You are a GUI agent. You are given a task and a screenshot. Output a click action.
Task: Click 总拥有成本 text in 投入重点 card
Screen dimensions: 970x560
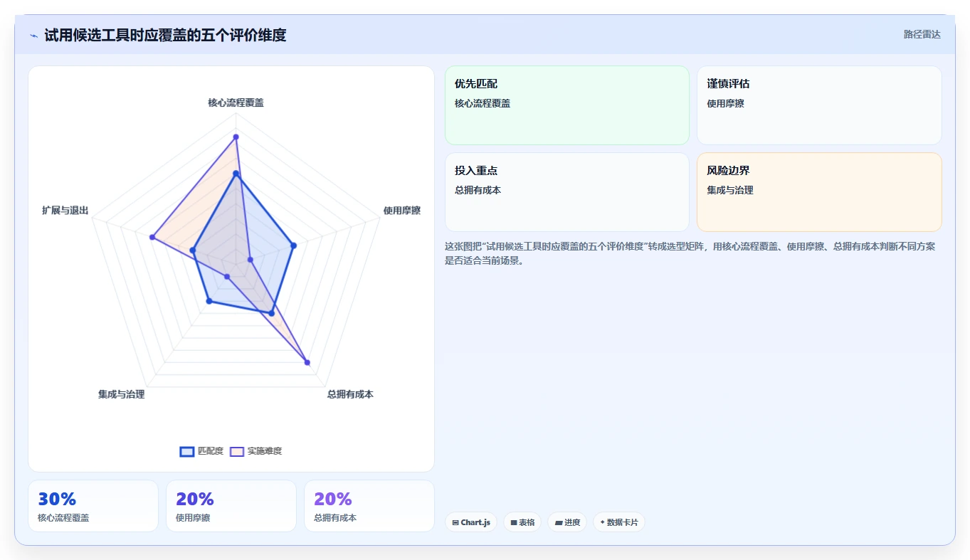(x=478, y=190)
